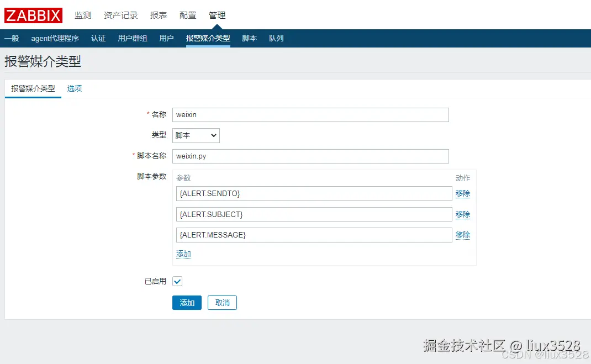The width and height of the screenshot is (591, 364).
Task: Switch to the 选项 tab
Action: (x=75, y=88)
